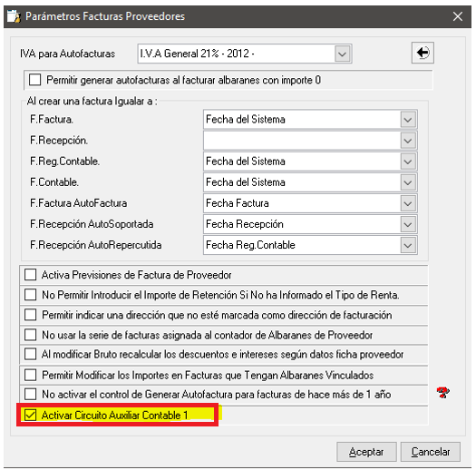Image resolution: width=476 pixels, height=470 pixels.
Task: Check Permitir generar autofacturas con importe 0
Action: click(35, 80)
